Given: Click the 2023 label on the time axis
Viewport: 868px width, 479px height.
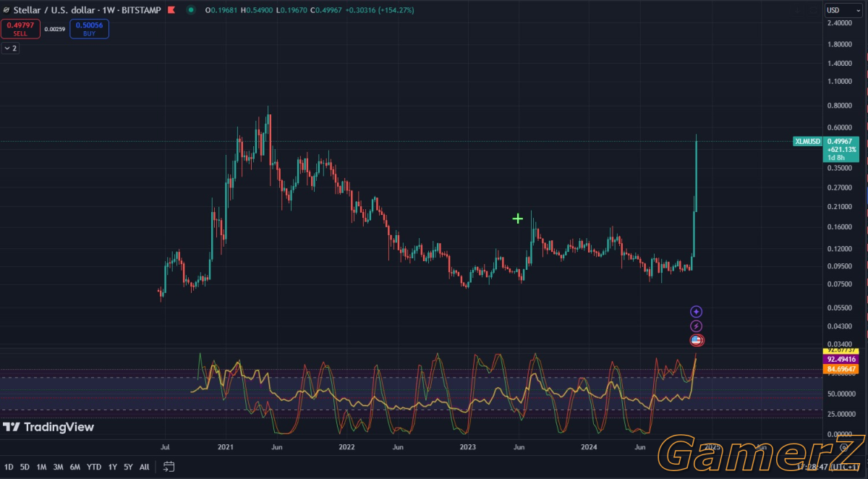Looking at the screenshot, I should pyautogui.click(x=468, y=448).
